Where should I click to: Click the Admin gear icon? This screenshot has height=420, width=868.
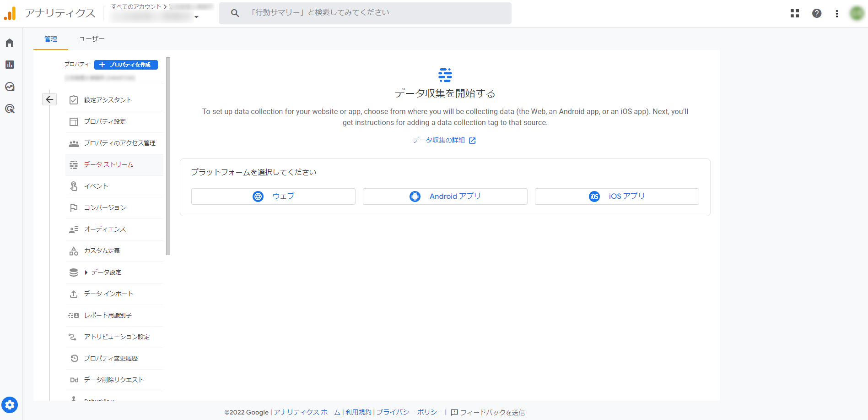(x=10, y=405)
